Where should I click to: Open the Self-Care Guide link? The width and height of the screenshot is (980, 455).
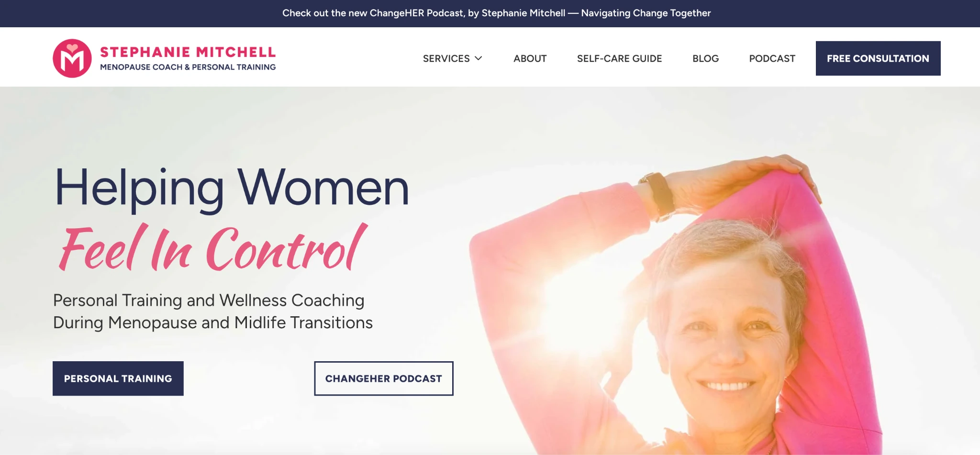coord(619,58)
